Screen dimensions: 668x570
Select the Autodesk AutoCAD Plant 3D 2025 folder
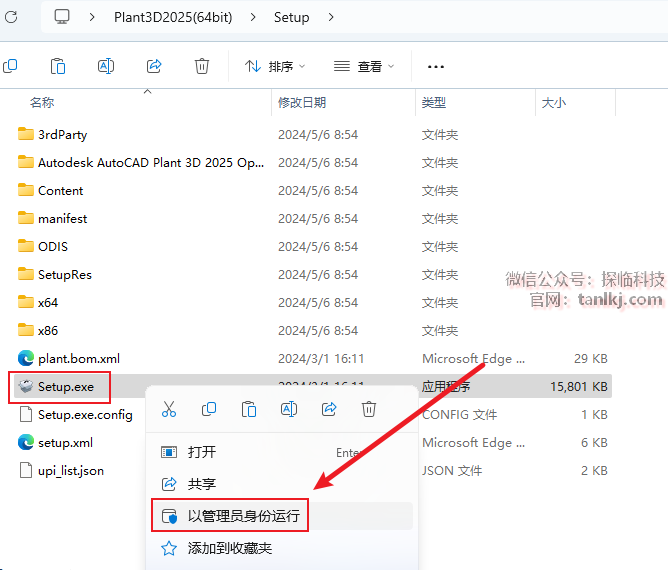click(151, 163)
